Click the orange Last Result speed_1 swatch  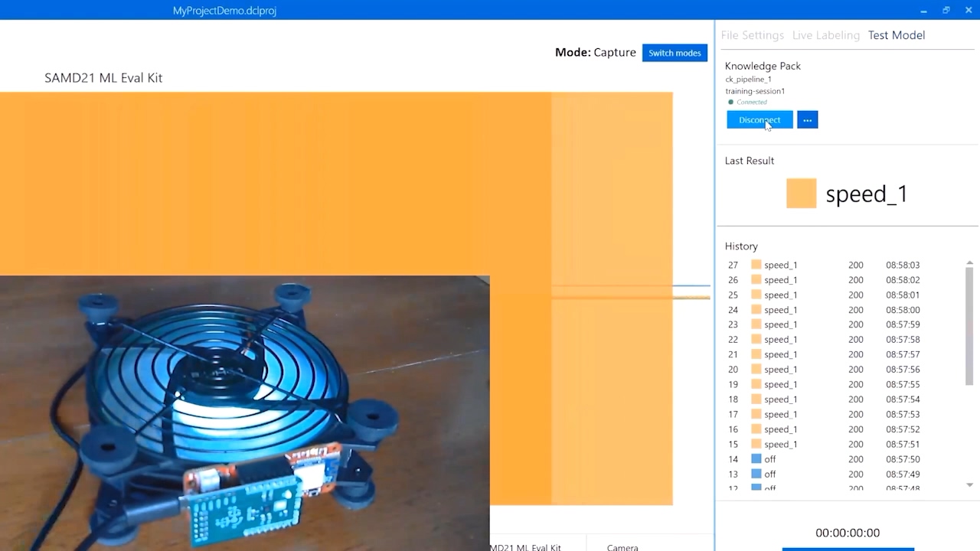801,194
